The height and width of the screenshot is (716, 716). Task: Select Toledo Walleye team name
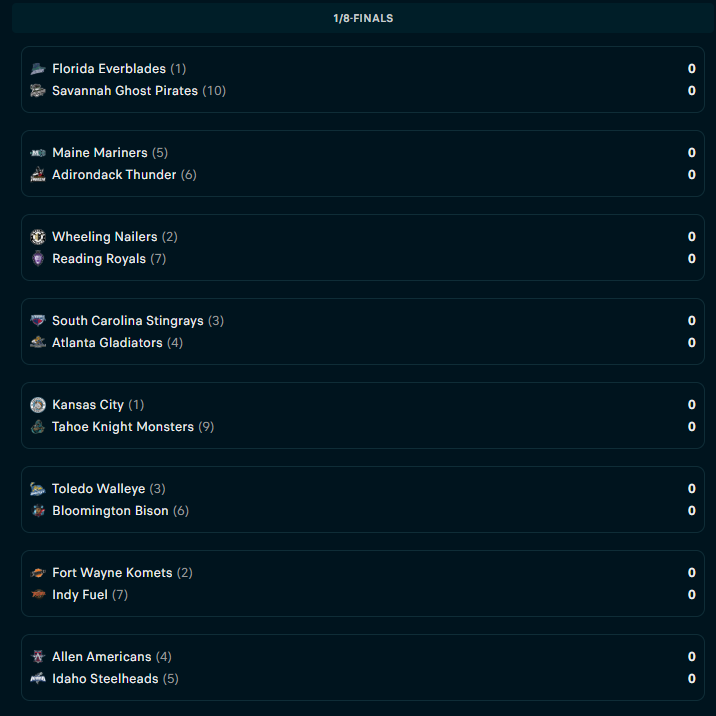98,489
